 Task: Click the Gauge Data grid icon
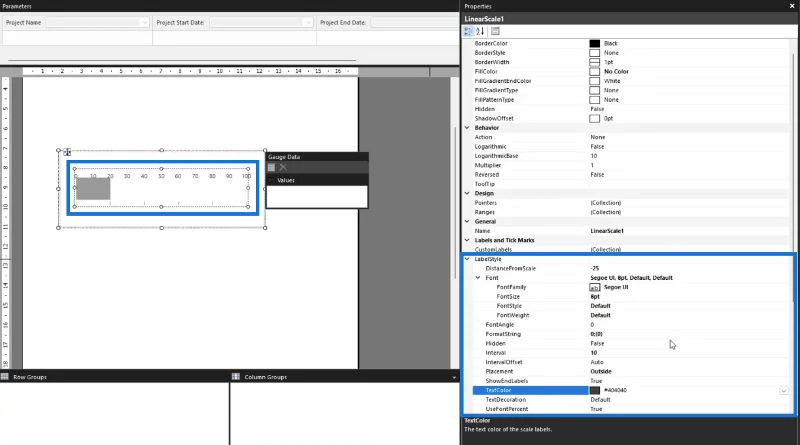pos(271,167)
